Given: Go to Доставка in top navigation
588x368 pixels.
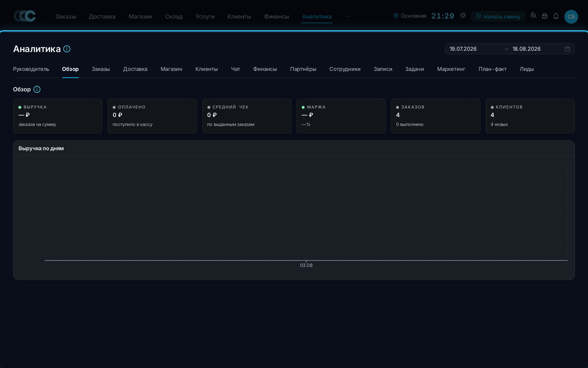Looking at the screenshot, I should (102, 17).
